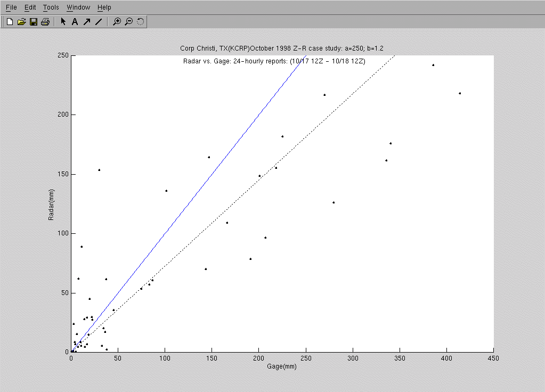This screenshot has width=545, height=392.
Task: Click the x-axis tick label 200
Action: [258, 358]
